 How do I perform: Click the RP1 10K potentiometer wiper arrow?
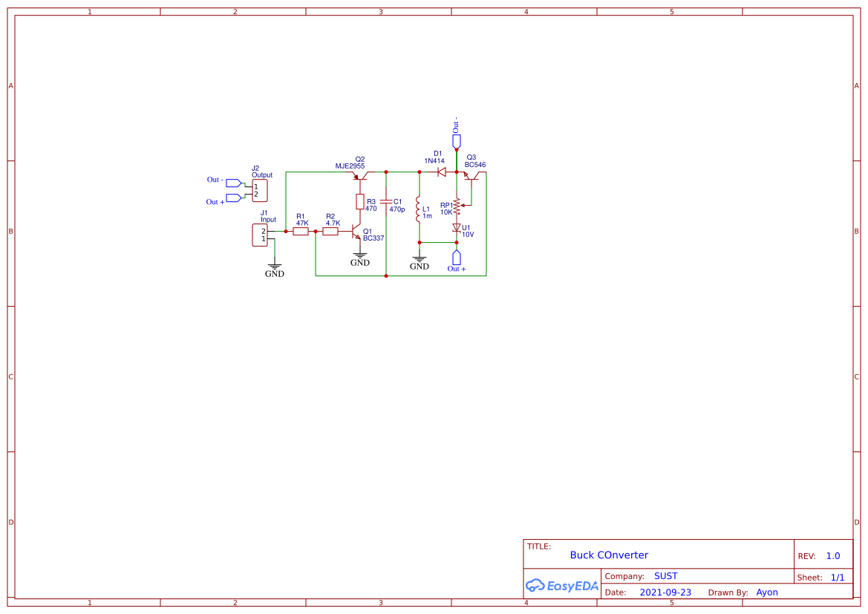click(462, 206)
